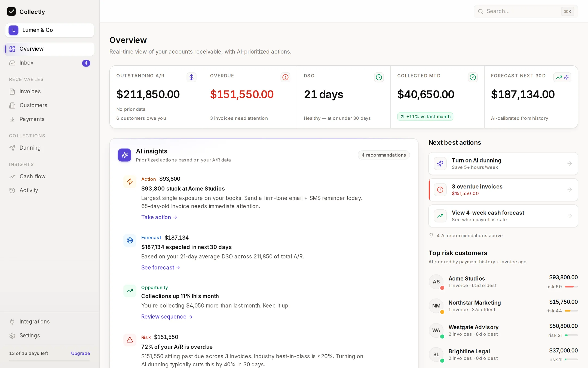
Task: Click the trend icon on View 4-week cash forecast
Action: tap(440, 216)
